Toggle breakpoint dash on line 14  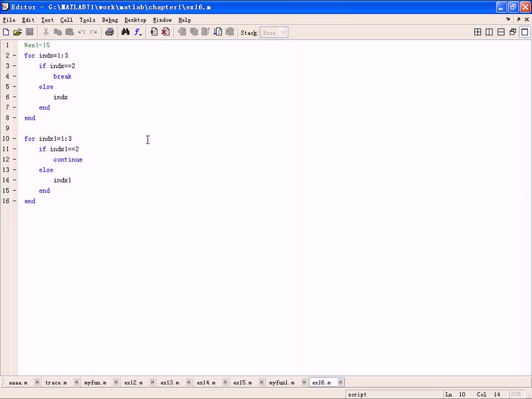coord(14,180)
